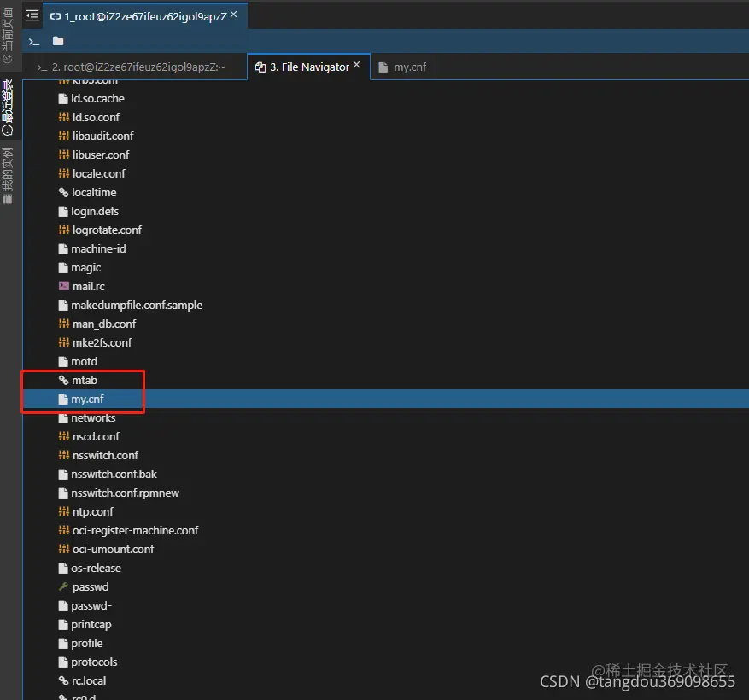The height and width of the screenshot is (700, 749).
Task: Click the config icon beside ld.so.conf
Action: pyautogui.click(x=63, y=117)
